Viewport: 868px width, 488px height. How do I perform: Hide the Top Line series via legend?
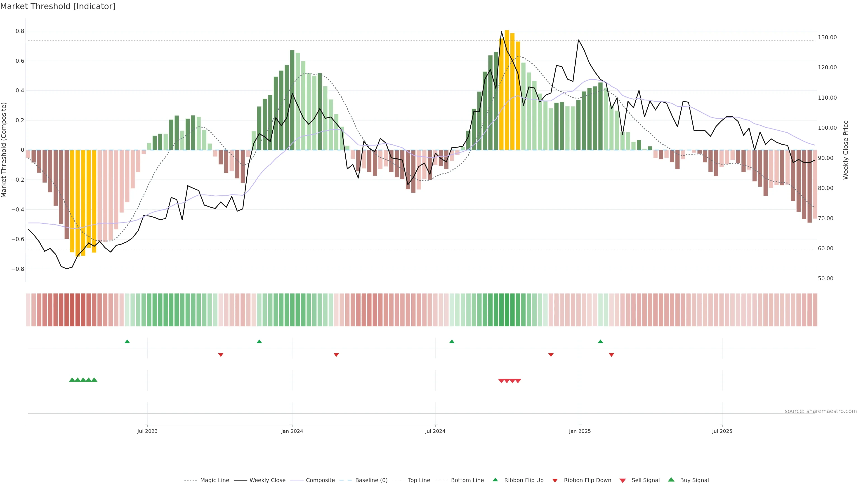(419, 480)
